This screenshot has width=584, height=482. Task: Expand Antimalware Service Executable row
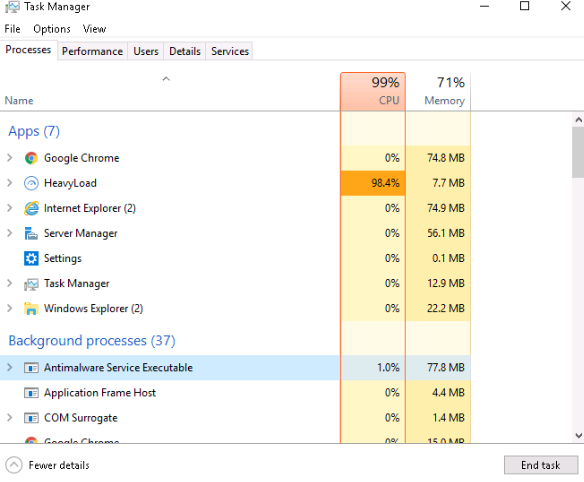click(10, 368)
